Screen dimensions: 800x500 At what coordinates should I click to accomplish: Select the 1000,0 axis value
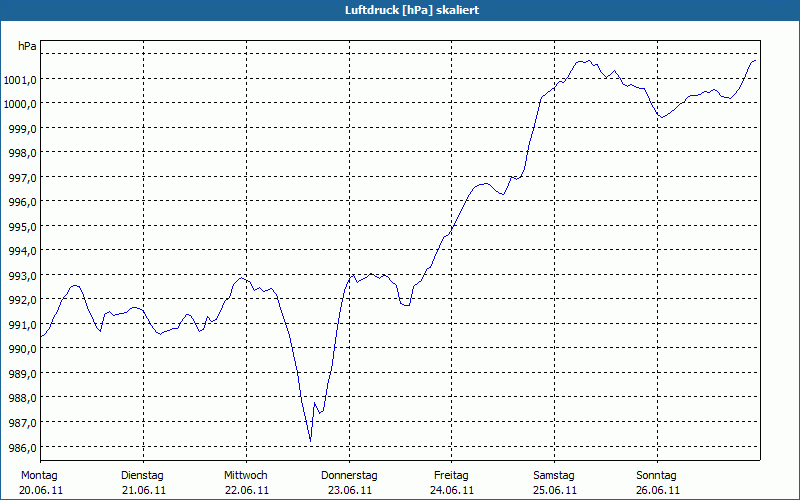(20, 104)
